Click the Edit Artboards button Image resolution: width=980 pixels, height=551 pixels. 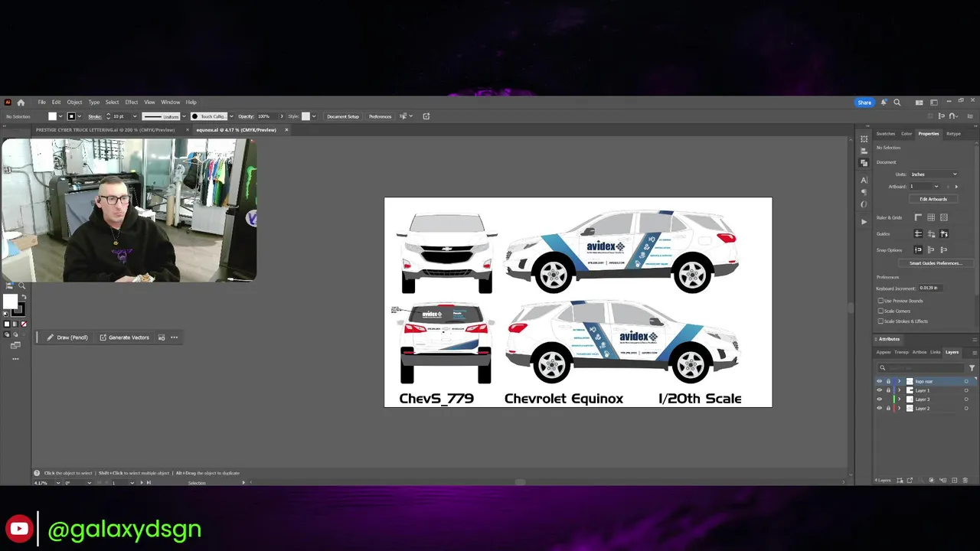tap(933, 199)
